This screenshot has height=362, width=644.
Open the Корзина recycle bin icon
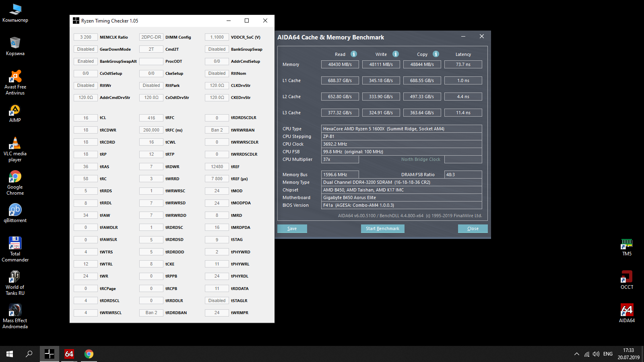(x=15, y=46)
